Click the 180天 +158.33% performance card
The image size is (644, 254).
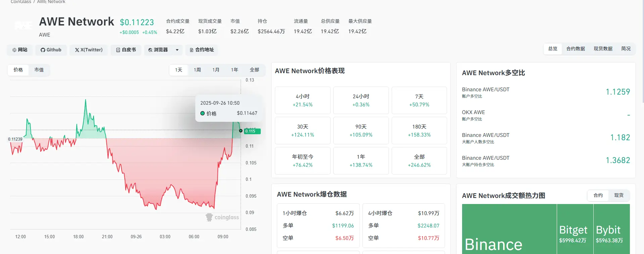click(x=419, y=131)
